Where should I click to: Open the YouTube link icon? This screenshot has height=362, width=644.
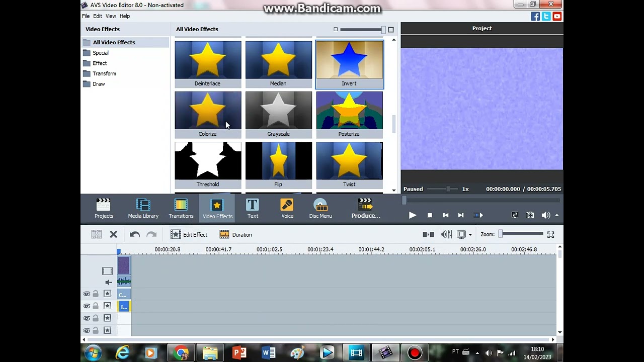tap(557, 17)
